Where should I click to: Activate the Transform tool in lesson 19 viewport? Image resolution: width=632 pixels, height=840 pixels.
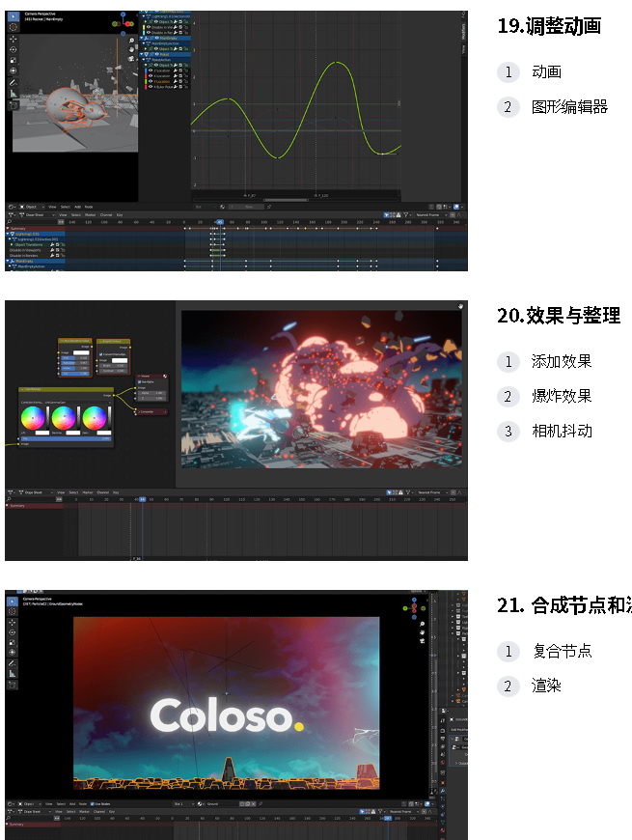13,70
